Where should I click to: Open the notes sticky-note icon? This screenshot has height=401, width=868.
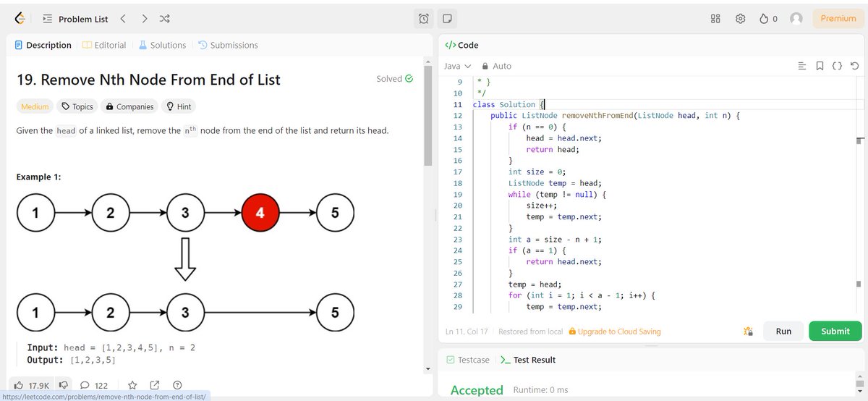tap(447, 19)
